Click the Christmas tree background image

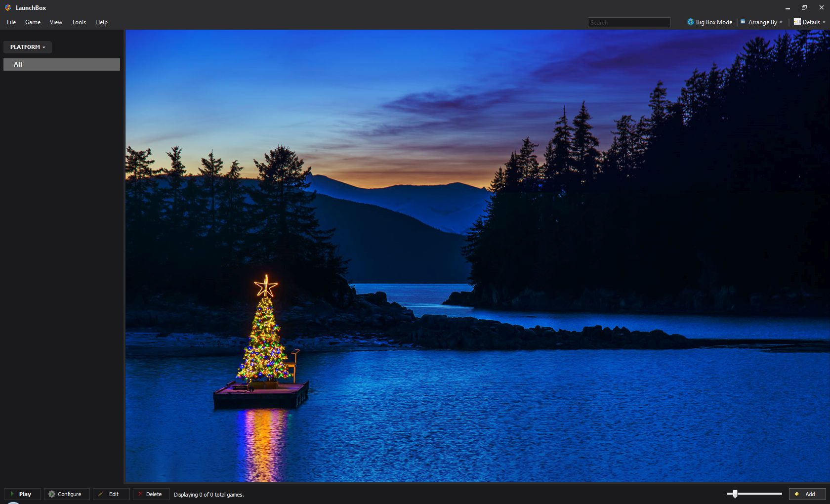(x=477, y=256)
